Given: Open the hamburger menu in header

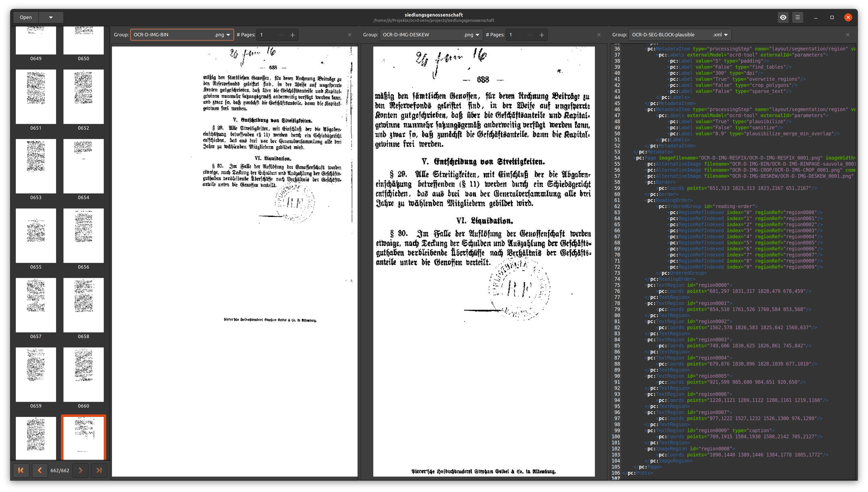Looking at the screenshot, I should click(x=797, y=17).
